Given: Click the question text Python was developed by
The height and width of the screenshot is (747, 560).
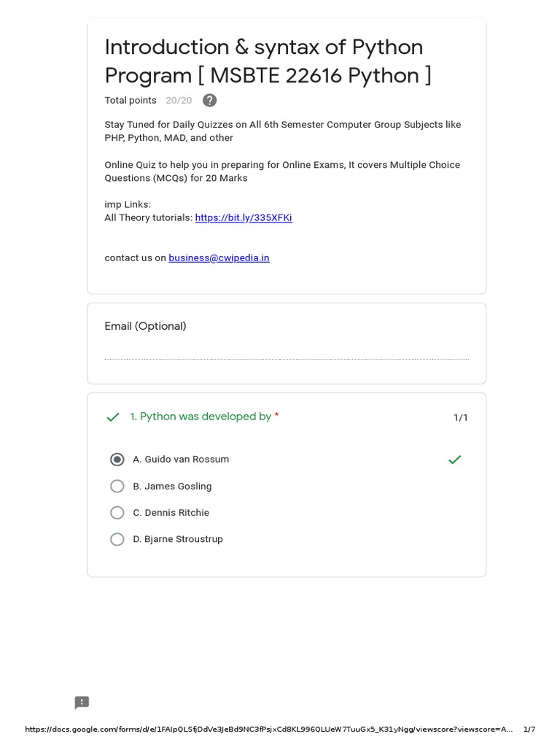Looking at the screenshot, I should (201, 417).
